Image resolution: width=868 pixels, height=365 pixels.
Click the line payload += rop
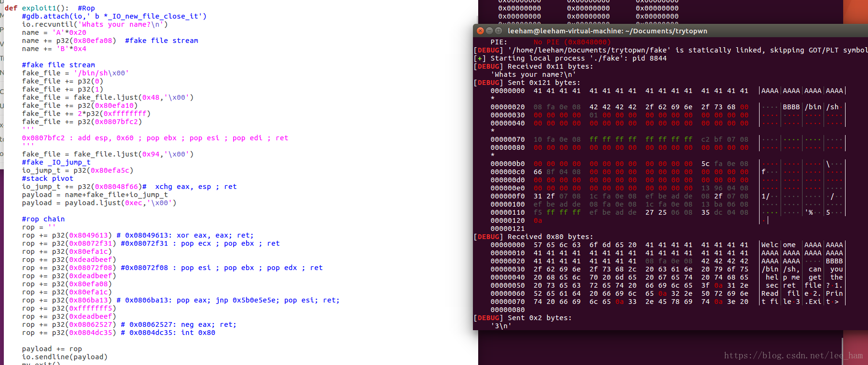click(52, 349)
